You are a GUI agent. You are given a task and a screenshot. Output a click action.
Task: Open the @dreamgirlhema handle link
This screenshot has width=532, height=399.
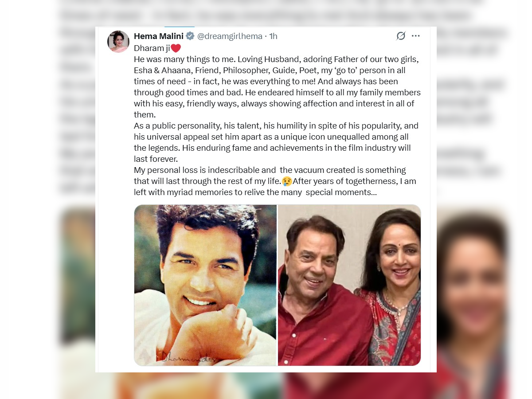(230, 36)
